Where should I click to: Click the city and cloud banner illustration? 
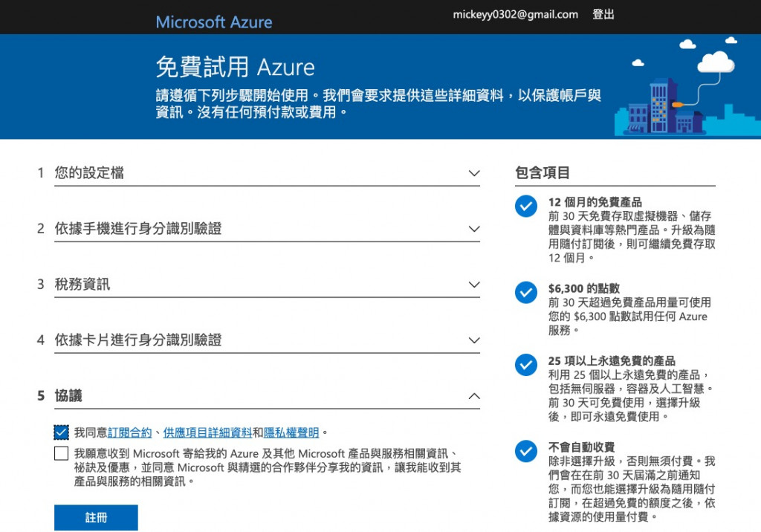point(687,86)
